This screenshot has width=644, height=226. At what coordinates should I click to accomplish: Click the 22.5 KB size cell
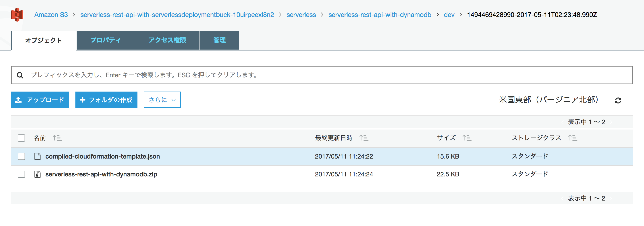tap(448, 174)
